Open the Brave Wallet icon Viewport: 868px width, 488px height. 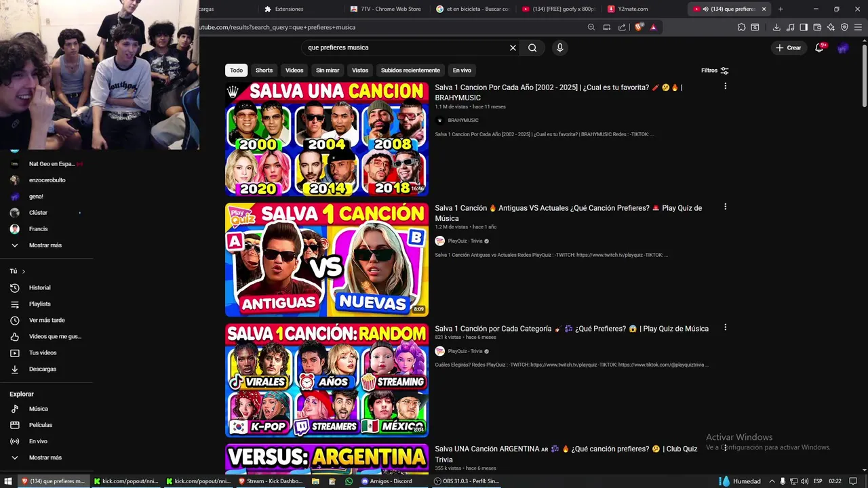817,27
